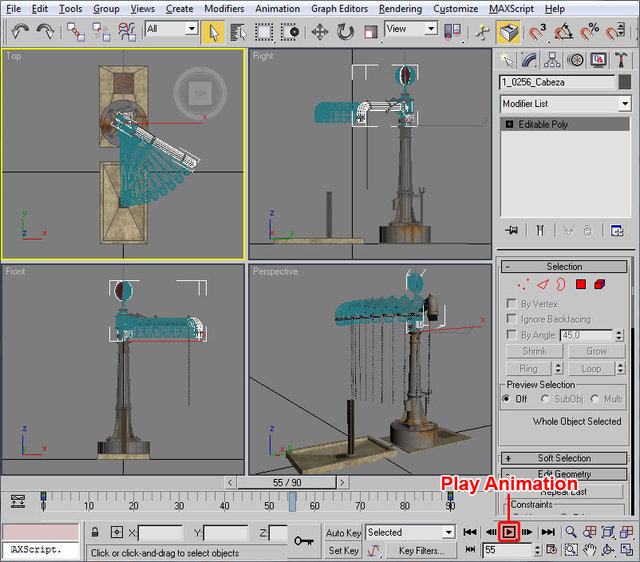640x562 pixels.
Task: Choose Polygon sub-object selection mode
Action: click(580, 285)
